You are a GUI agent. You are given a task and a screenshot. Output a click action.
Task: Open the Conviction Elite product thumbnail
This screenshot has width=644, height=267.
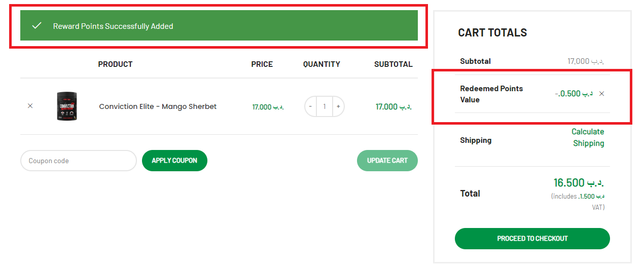67,106
